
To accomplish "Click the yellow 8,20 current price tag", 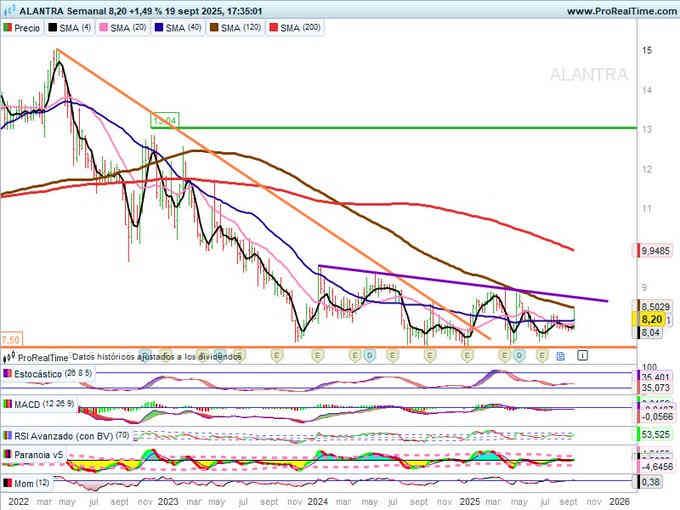I will (x=652, y=320).
